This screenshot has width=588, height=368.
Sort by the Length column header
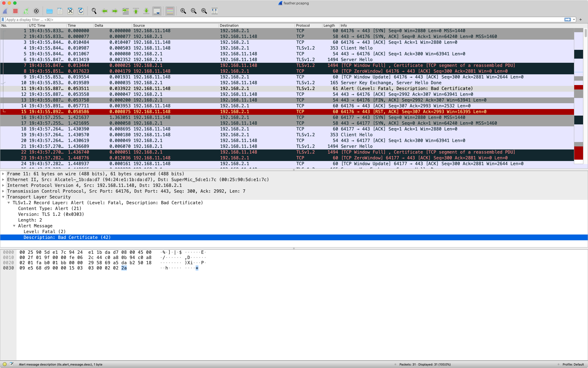click(x=331, y=25)
